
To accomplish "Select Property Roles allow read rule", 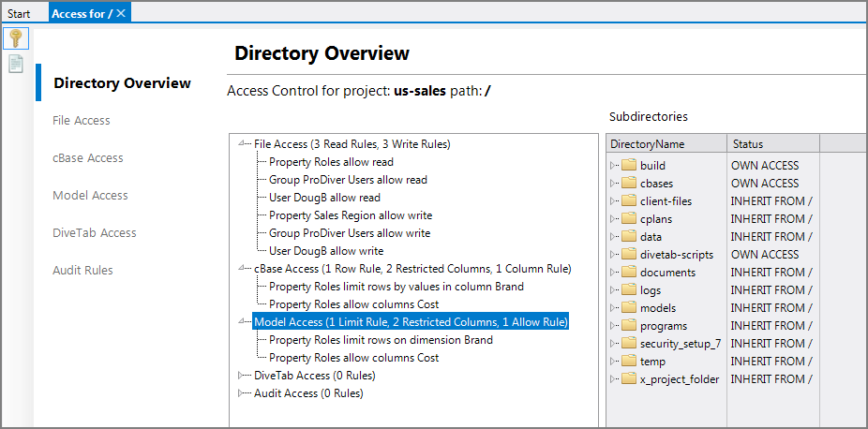I will coord(331,162).
